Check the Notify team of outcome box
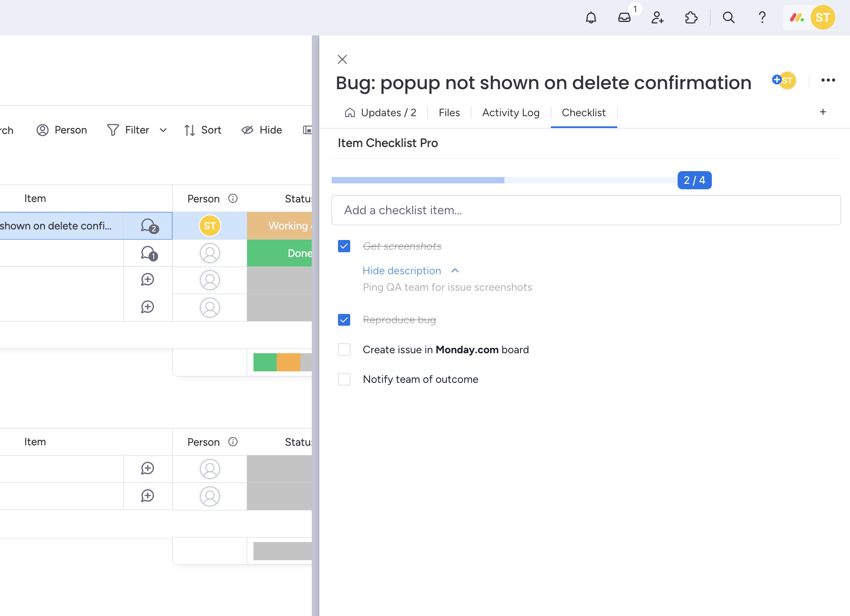The width and height of the screenshot is (850, 616). pyautogui.click(x=344, y=379)
